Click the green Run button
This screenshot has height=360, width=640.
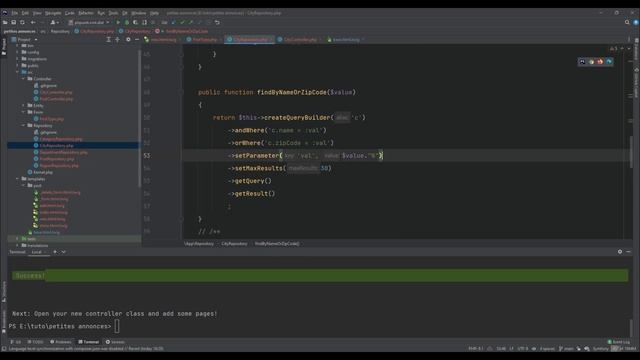click(118, 22)
